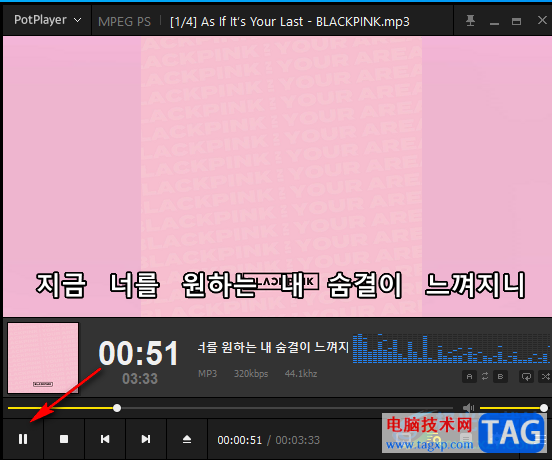Click the 44.1khz sample rate label
This screenshot has width=552, height=460.
pyautogui.click(x=301, y=373)
